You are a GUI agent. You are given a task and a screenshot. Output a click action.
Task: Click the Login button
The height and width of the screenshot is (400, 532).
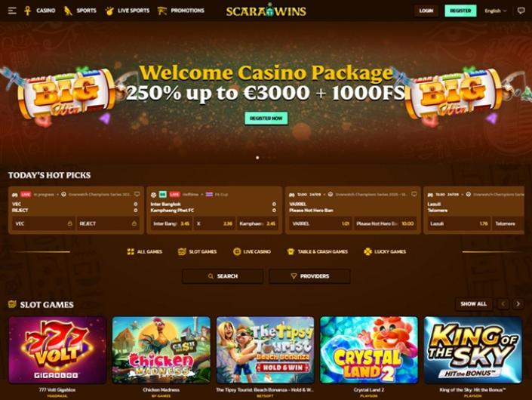click(x=426, y=11)
